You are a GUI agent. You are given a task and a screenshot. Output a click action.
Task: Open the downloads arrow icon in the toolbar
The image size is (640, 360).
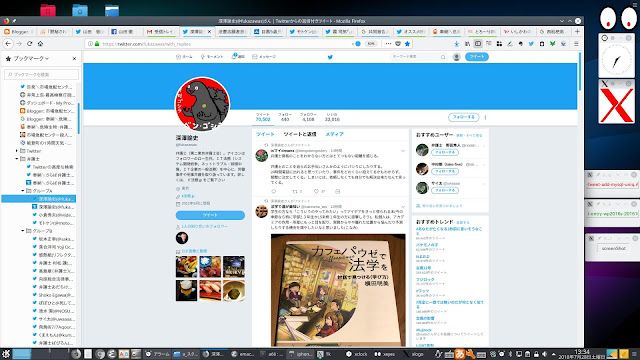tap(456, 44)
